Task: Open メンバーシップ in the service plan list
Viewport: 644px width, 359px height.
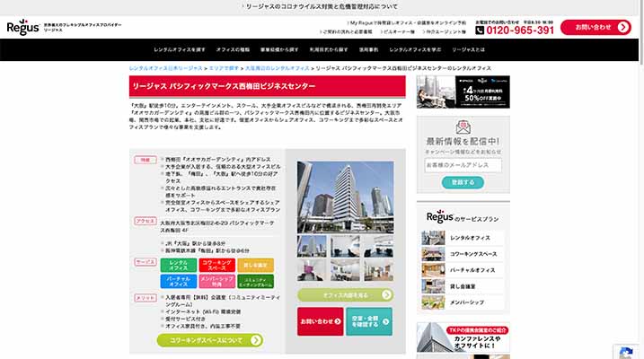Action: [x=463, y=302]
